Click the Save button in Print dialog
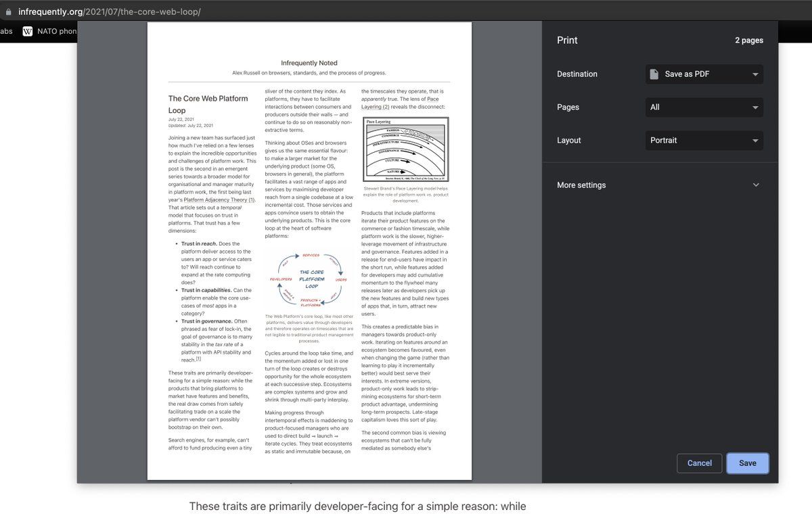 click(x=747, y=463)
